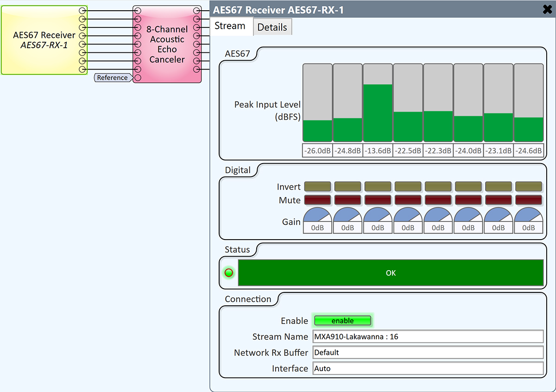
Task: Select the AES67 Receiver AES67-RX-1 block
Action: 44,40
